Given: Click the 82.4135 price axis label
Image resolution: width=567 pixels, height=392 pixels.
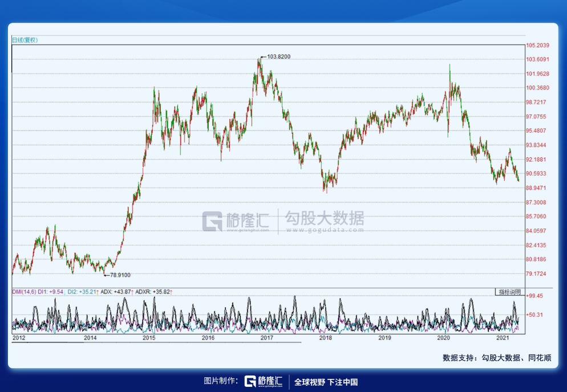Looking at the screenshot, I should [x=536, y=246].
